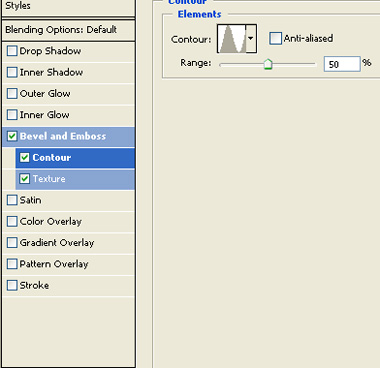Select the Stroke style entry

pos(68,286)
